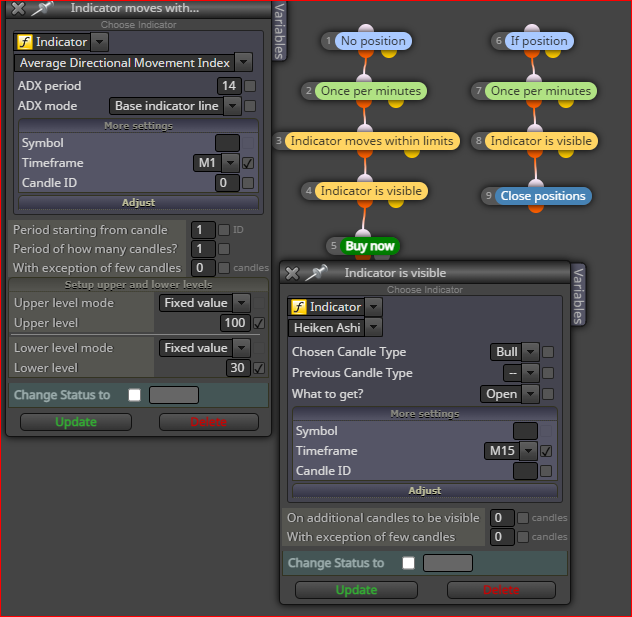The image size is (632, 617).
Task: Open the Variables tab on the ADX panel
Action: coord(280,31)
